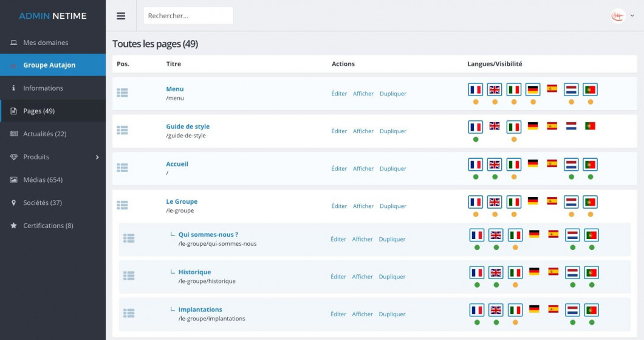Click reorder handle of Historique row
Screen dimensions: 644x340
[x=129, y=276]
